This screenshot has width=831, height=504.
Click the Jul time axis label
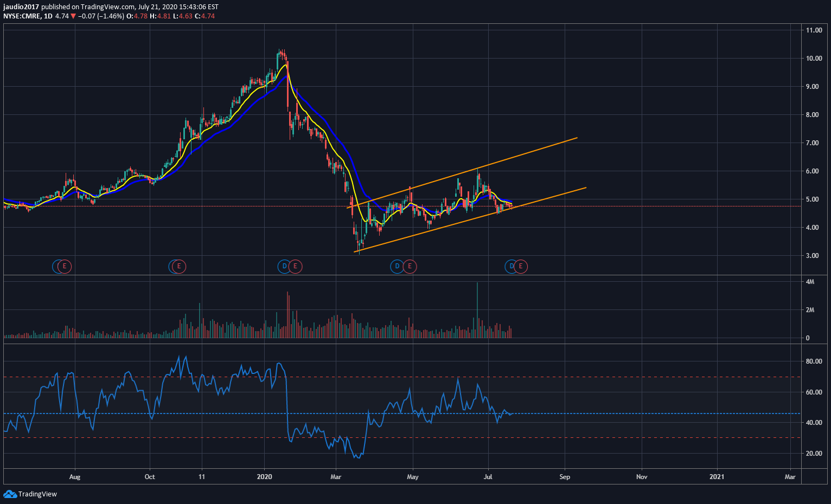[x=488, y=477]
